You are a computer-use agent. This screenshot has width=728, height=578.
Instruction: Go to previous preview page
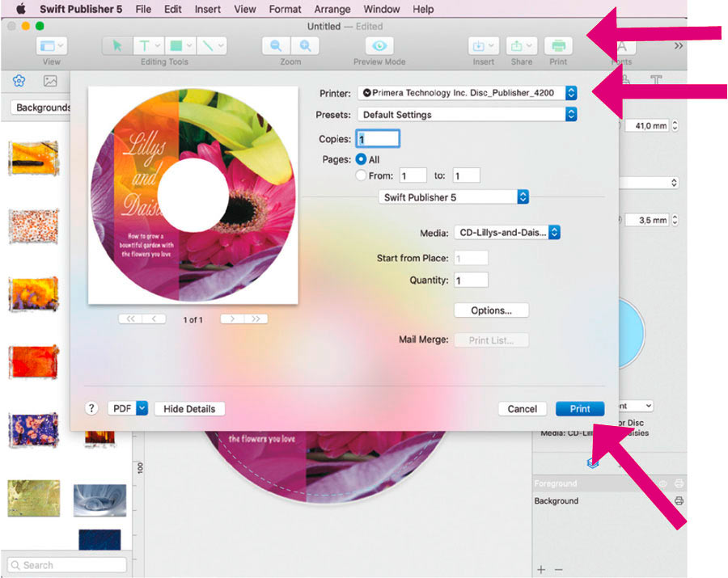154,319
